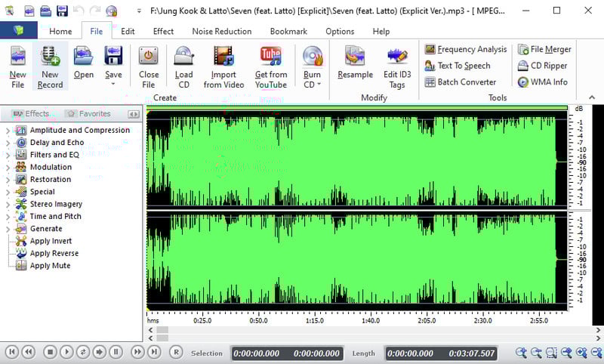Expand Amplitude and Compression effects
Viewport: 604px width, 364px height.
pos(8,131)
